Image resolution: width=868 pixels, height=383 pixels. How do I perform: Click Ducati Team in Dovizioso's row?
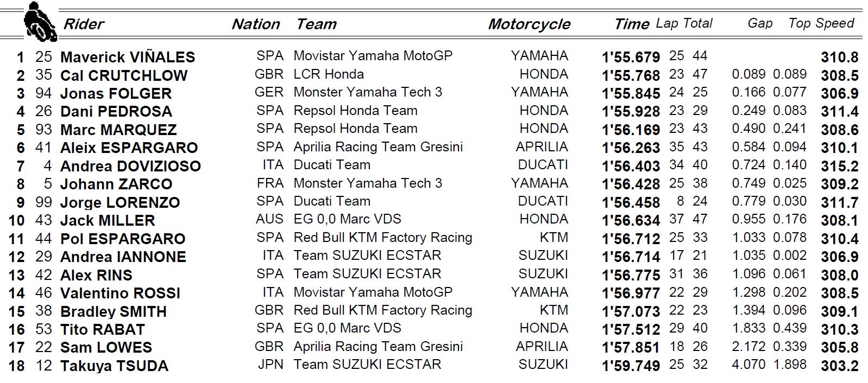tap(332, 165)
